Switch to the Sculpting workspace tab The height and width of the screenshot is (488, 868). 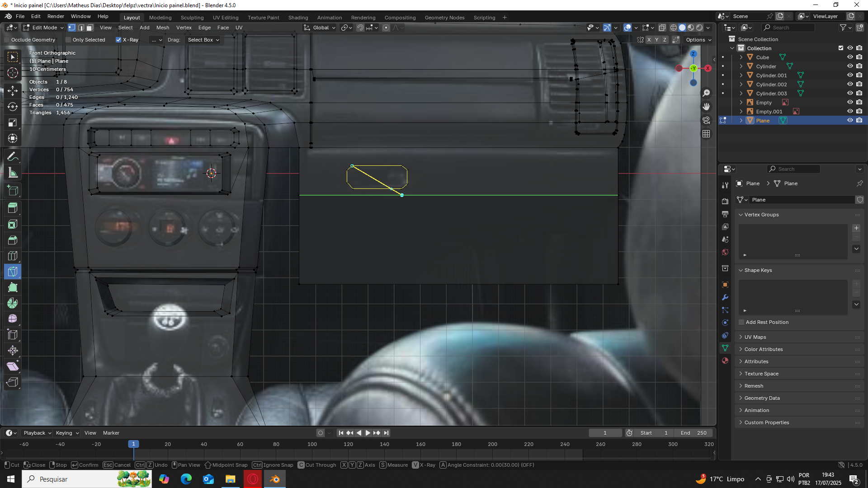tap(192, 18)
